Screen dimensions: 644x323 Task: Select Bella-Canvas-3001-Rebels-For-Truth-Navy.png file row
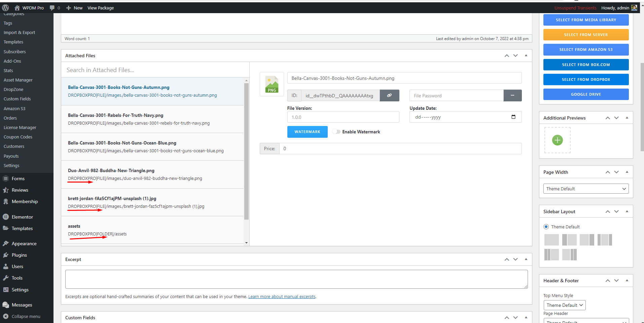click(152, 119)
